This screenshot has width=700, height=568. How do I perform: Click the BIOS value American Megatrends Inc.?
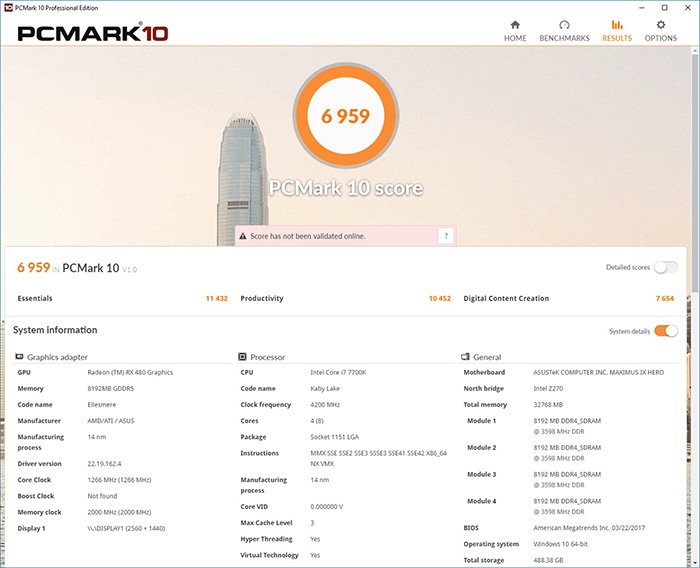tap(589, 528)
